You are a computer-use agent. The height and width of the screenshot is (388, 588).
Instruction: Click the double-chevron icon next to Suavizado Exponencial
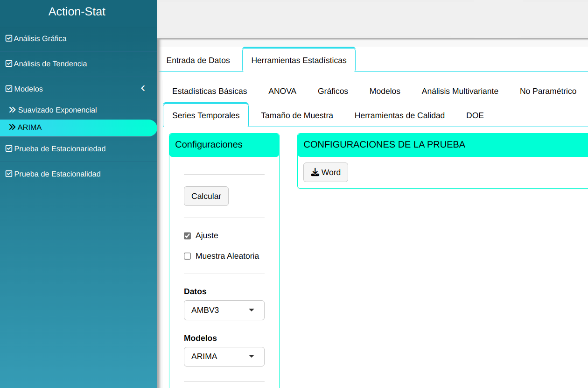tap(13, 110)
